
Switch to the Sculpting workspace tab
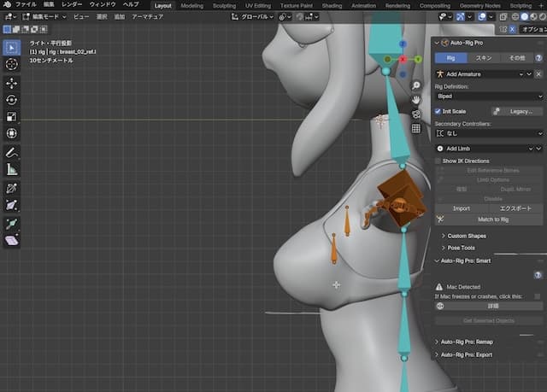[224, 5]
